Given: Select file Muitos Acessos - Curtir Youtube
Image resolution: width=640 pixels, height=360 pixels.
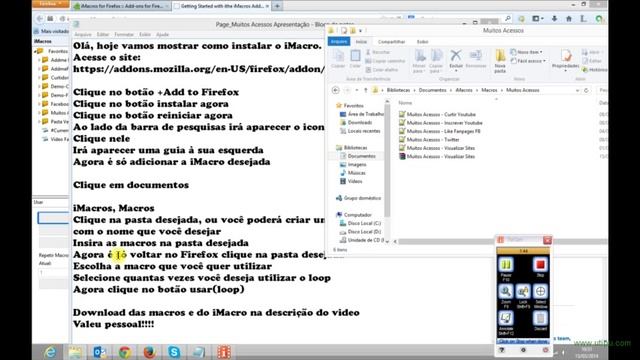Looking at the screenshot, I should point(438,115).
